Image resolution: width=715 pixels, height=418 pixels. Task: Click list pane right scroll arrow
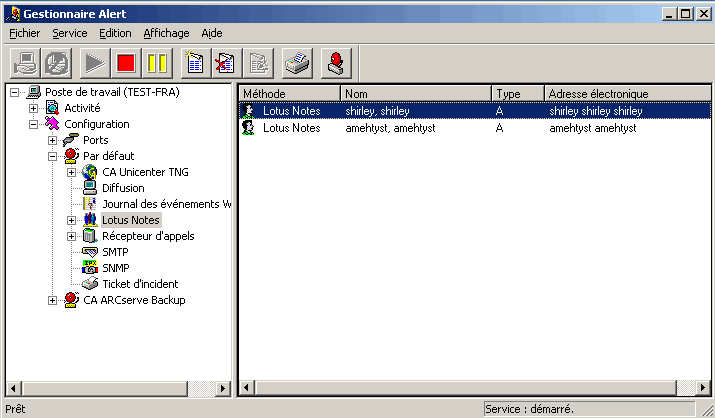pos(703,388)
